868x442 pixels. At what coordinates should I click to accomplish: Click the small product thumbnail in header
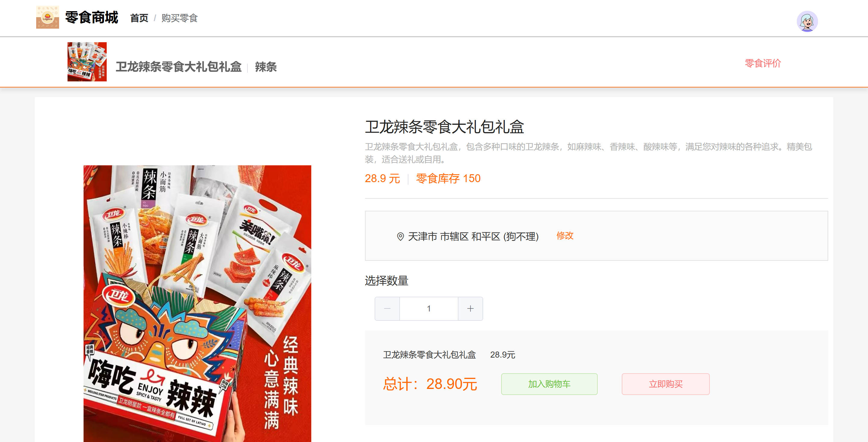[87, 62]
